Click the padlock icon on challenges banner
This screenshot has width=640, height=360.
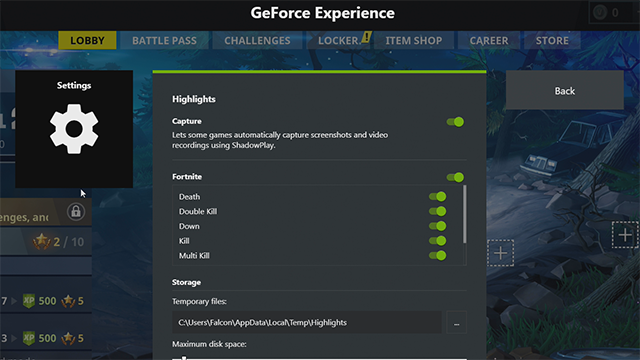(76, 211)
